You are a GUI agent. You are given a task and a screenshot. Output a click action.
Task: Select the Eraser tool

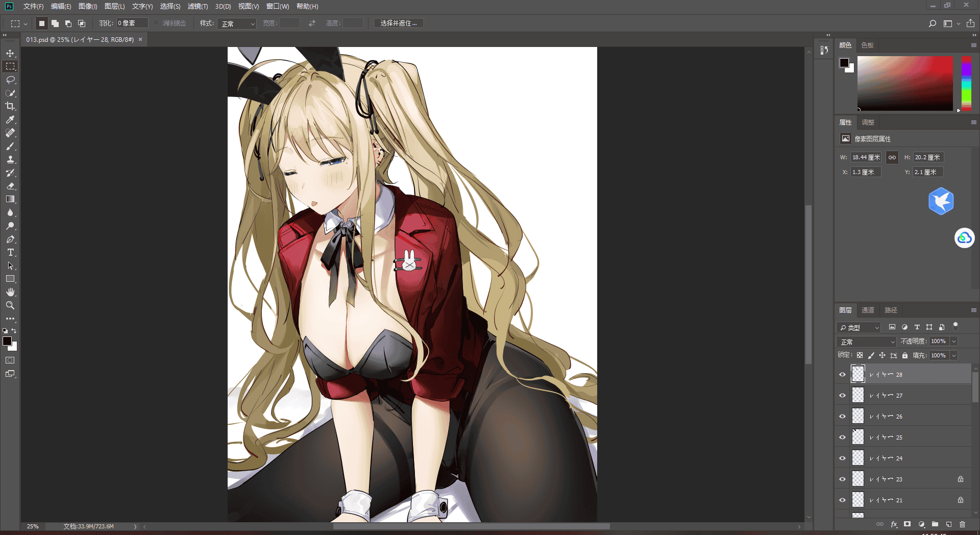coord(10,186)
